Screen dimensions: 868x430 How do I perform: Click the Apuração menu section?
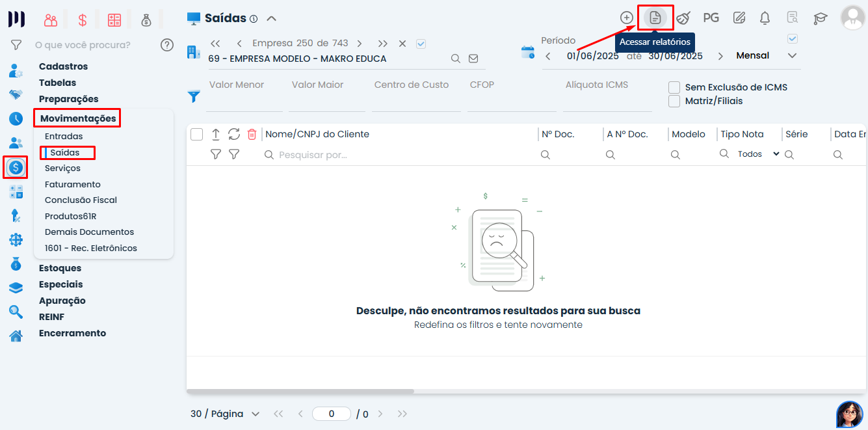[x=62, y=301]
